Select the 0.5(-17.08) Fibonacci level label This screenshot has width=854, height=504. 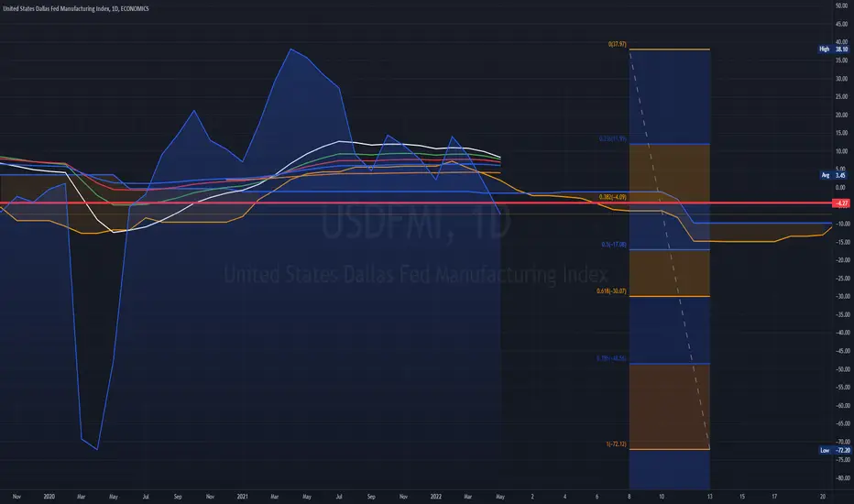tap(614, 245)
